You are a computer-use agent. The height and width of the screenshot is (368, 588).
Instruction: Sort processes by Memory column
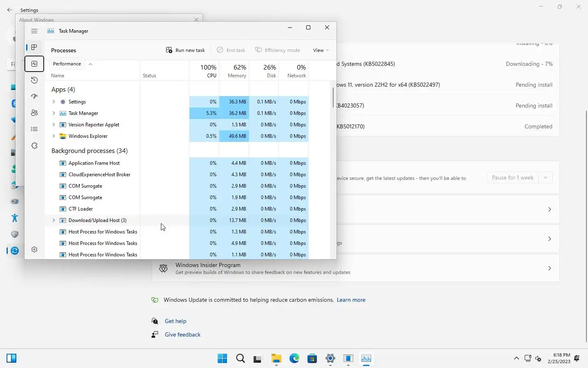(x=234, y=70)
